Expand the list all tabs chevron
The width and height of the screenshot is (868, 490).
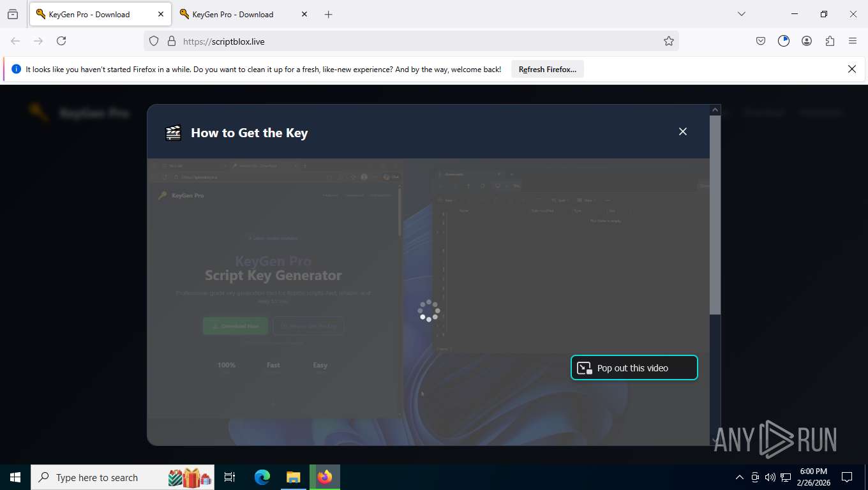742,14
